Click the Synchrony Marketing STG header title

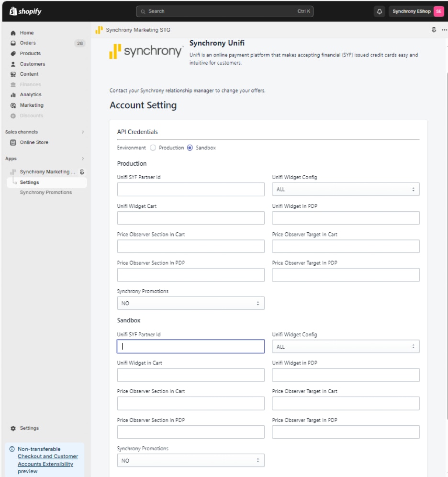[138, 30]
